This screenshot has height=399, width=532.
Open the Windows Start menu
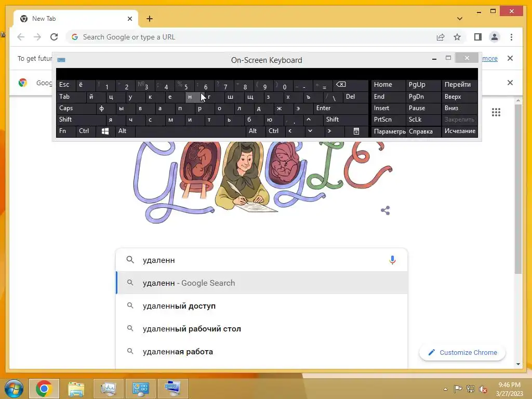point(14,389)
